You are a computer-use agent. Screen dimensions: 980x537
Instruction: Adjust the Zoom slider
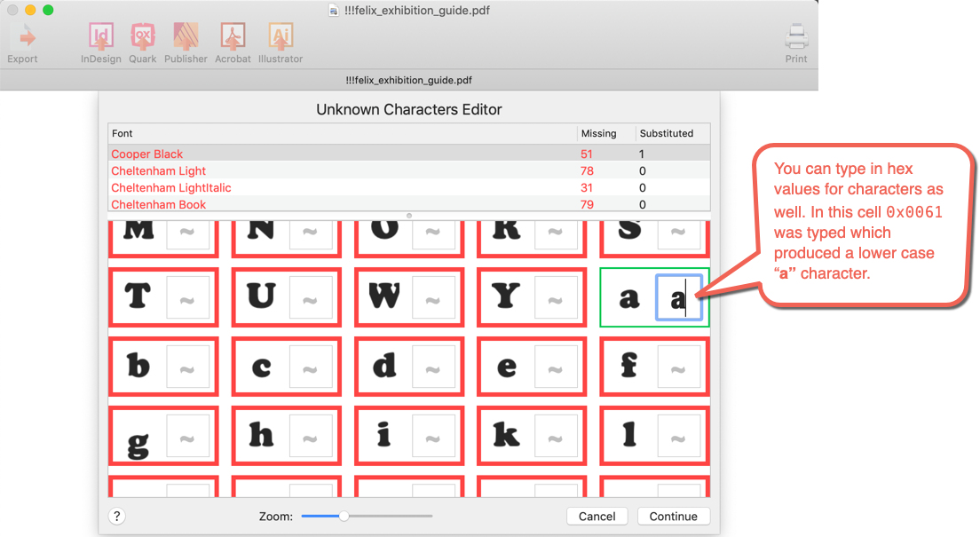click(344, 515)
